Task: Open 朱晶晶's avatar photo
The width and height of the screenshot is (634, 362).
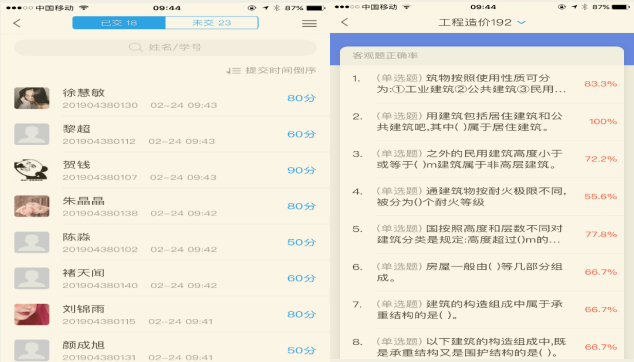Action: pos(32,206)
